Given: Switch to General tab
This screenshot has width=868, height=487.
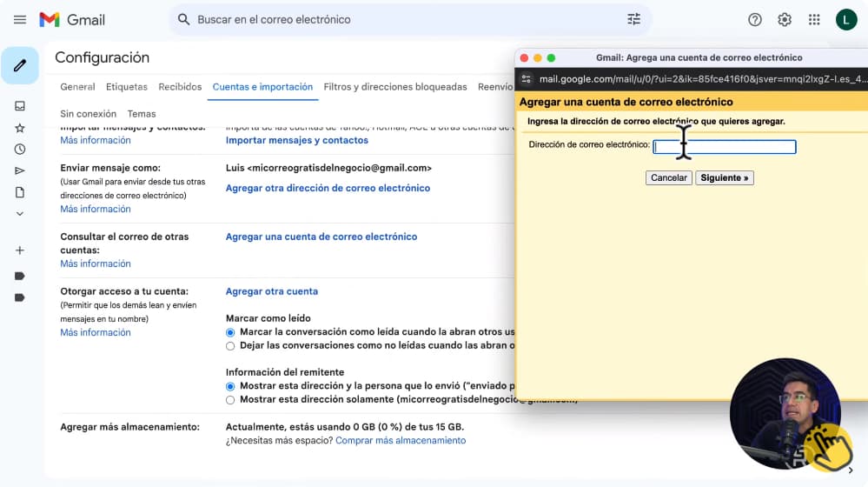Looking at the screenshot, I should pyautogui.click(x=77, y=87).
